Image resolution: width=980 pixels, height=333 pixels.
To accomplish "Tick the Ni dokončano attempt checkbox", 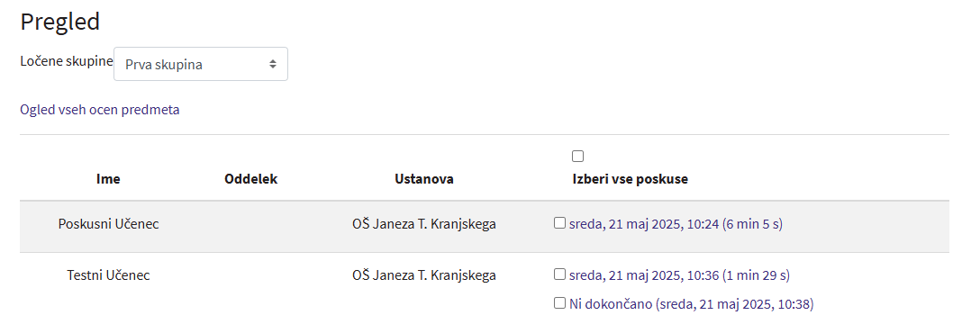I will pyautogui.click(x=559, y=303).
